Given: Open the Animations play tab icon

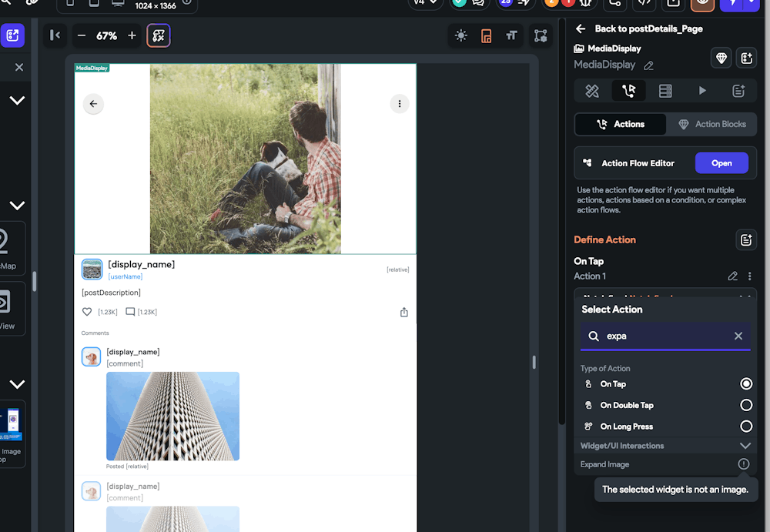Looking at the screenshot, I should pyautogui.click(x=702, y=91).
